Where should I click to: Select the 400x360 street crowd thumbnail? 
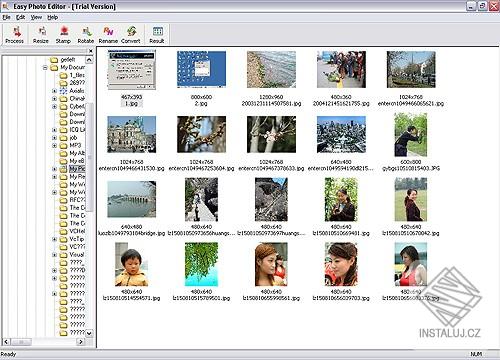point(341,69)
